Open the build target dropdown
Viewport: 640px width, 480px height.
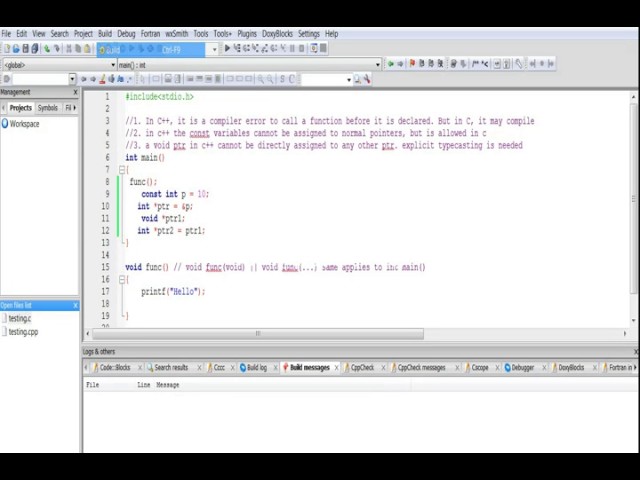tap(214, 50)
